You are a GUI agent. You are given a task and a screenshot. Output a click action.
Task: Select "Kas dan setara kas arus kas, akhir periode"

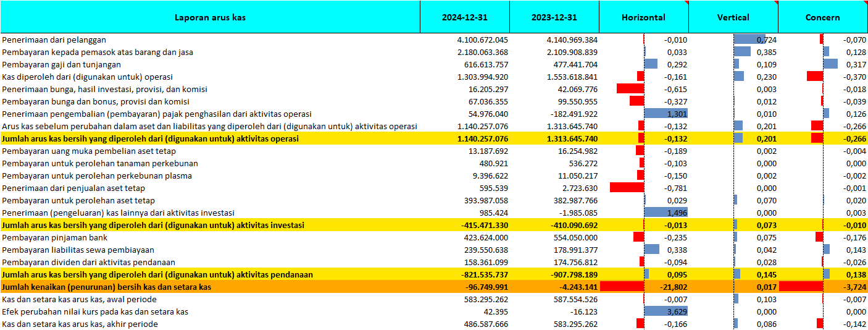coord(80,324)
